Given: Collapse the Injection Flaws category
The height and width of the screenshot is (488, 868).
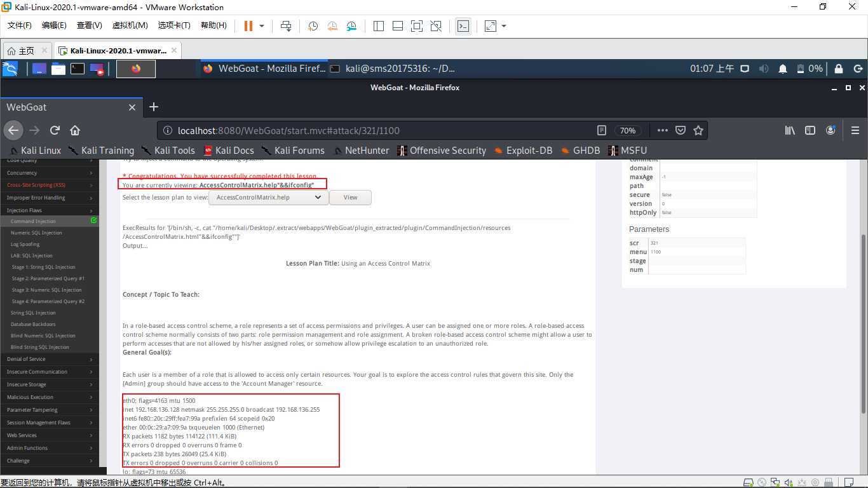Looking at the screenshot, I should click(49, 210).
